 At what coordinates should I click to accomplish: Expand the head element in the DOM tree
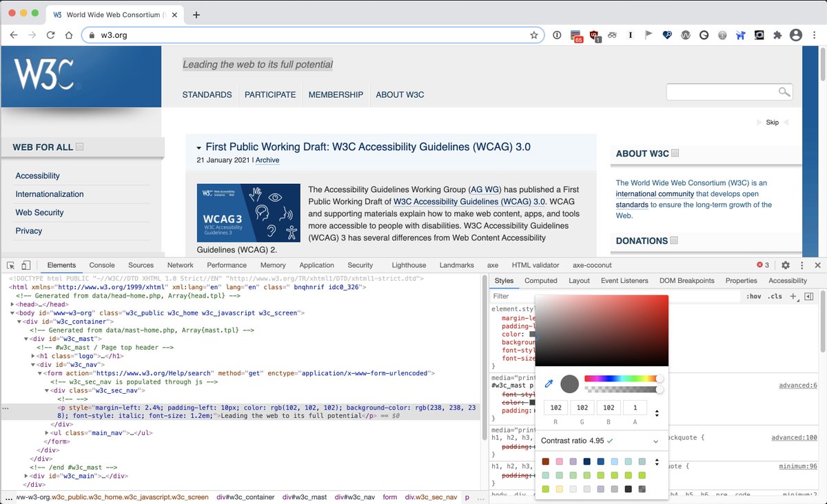pos(13,304)
